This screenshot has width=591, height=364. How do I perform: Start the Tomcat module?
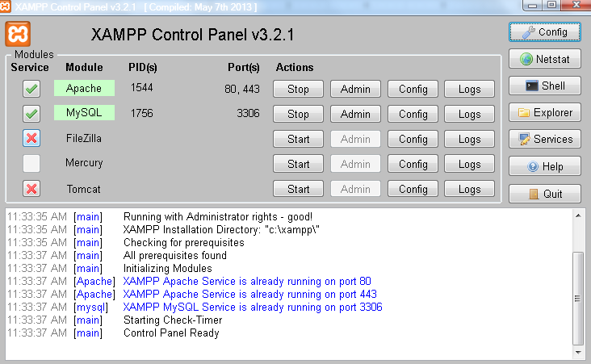point(298,189)
